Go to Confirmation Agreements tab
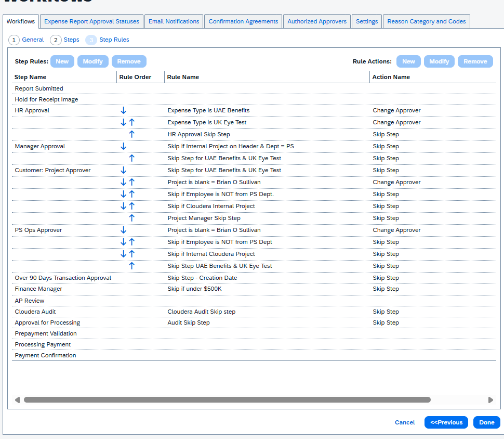This screenshot has height=439, width=504. click(x=243, y=21)
